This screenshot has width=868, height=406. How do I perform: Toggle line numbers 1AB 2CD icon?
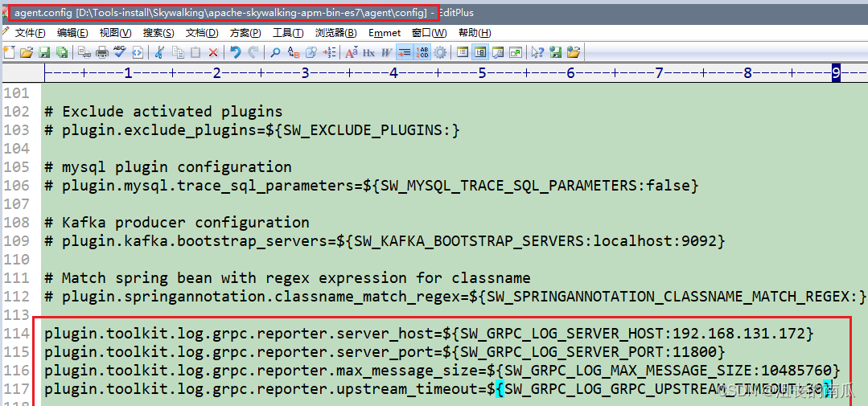pyautogui.click(x=422, y=52)
